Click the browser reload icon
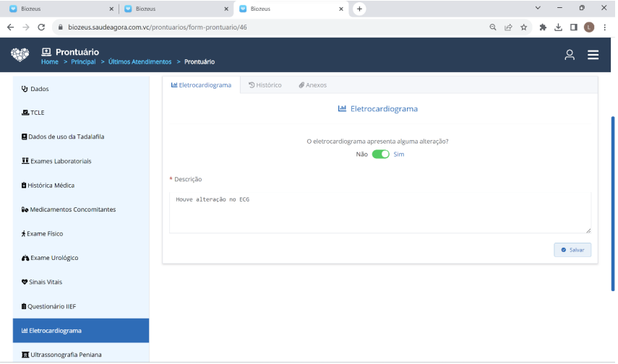The width and height of the screenshot is (618, 364). point(41,27)
